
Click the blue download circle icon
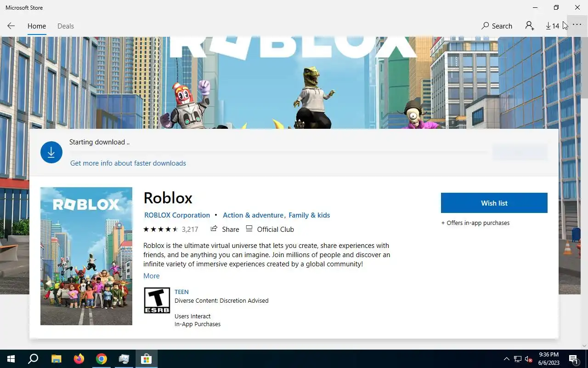51,152
